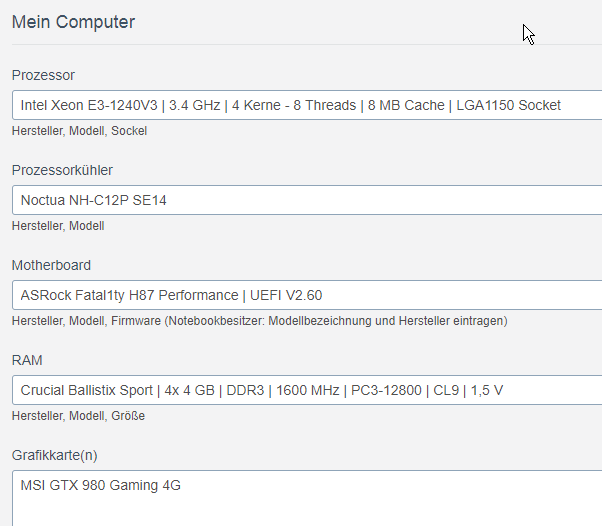Click the RAM label
Screen dimensions: 602x526
point(27,360)
